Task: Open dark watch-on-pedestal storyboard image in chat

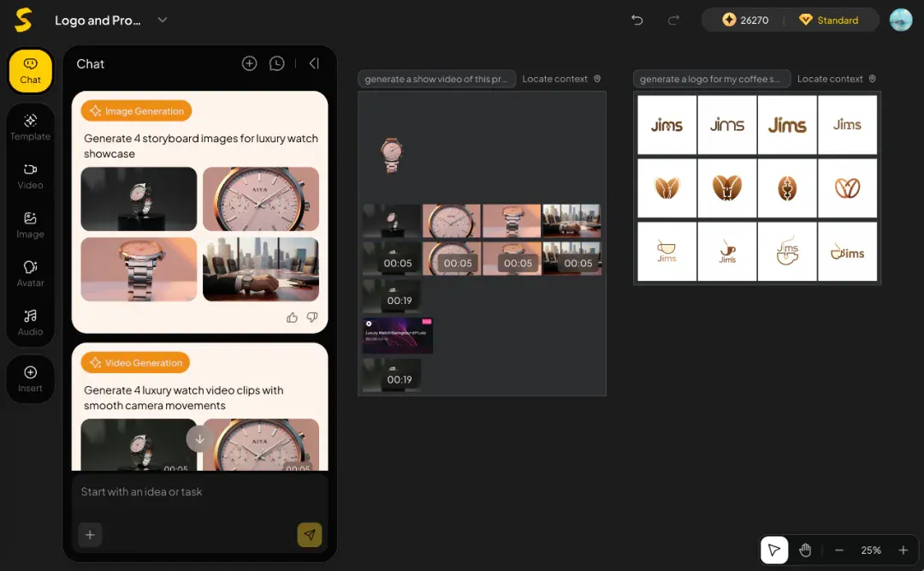Action: [139, 199]
